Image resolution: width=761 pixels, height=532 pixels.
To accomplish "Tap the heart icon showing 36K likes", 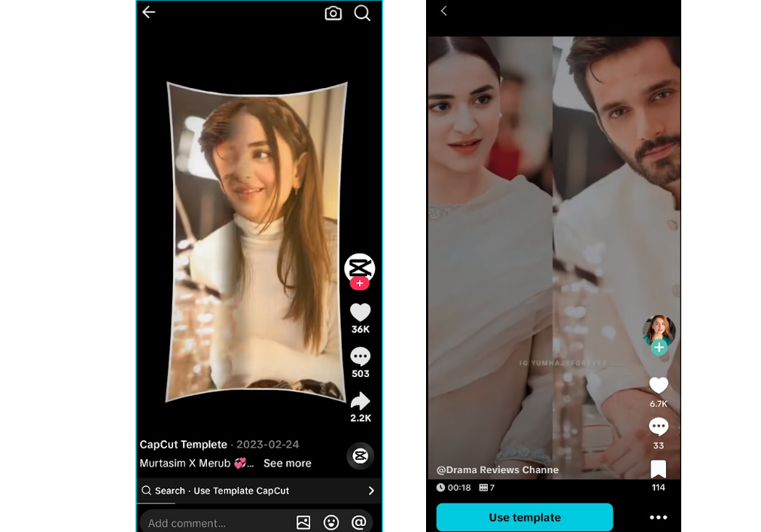I will pos(360,313).
